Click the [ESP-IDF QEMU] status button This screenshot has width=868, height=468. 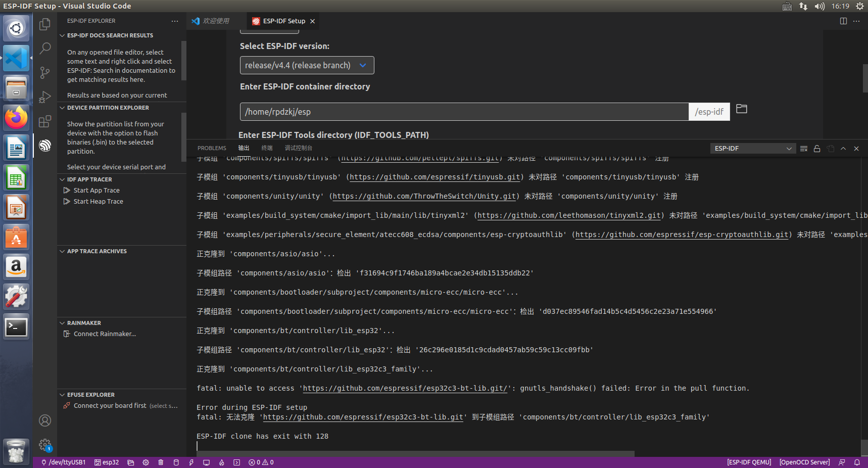click(749, 462)
